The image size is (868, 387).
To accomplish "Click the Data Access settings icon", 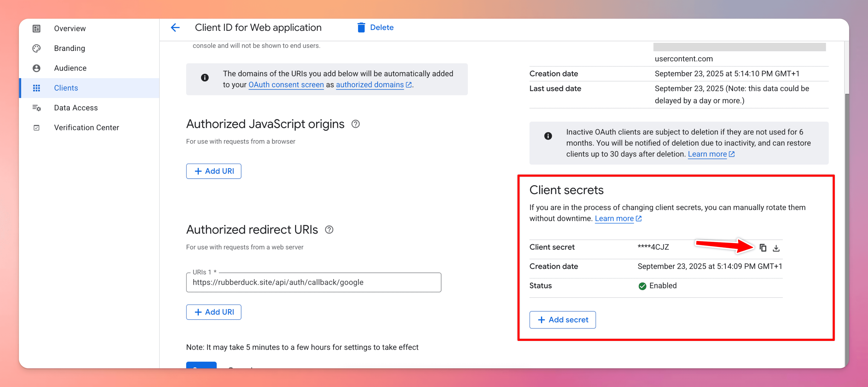I will pos(36,108).
